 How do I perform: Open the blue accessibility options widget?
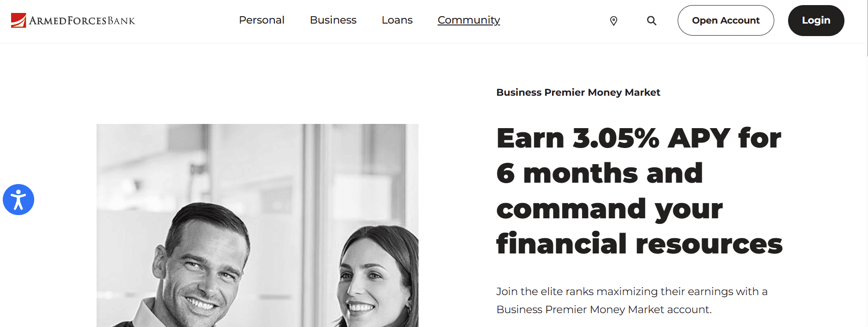coord(18,200)
